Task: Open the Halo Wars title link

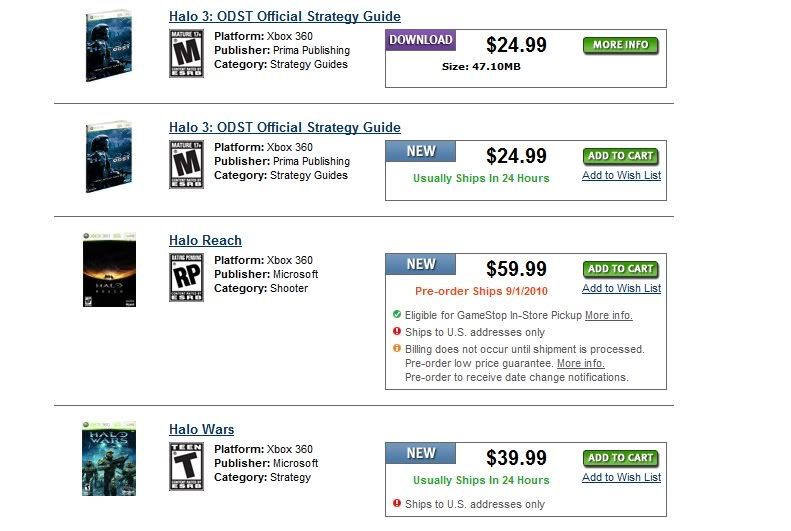Action: [x=201, y=429]
